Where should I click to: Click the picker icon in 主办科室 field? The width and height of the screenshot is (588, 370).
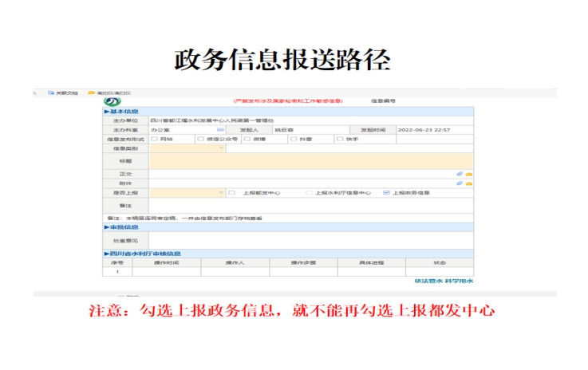(x=221, y=129)
